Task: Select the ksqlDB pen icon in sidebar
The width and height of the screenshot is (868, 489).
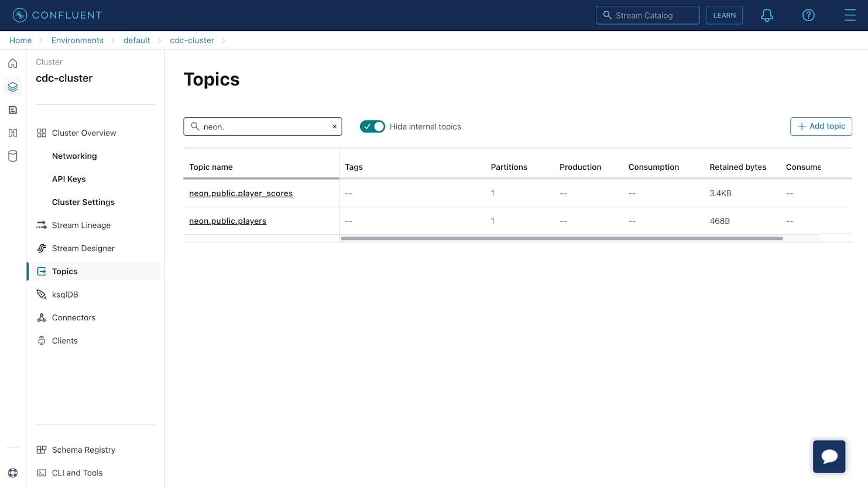Action: pyautogui.click(x=42, y=294)
